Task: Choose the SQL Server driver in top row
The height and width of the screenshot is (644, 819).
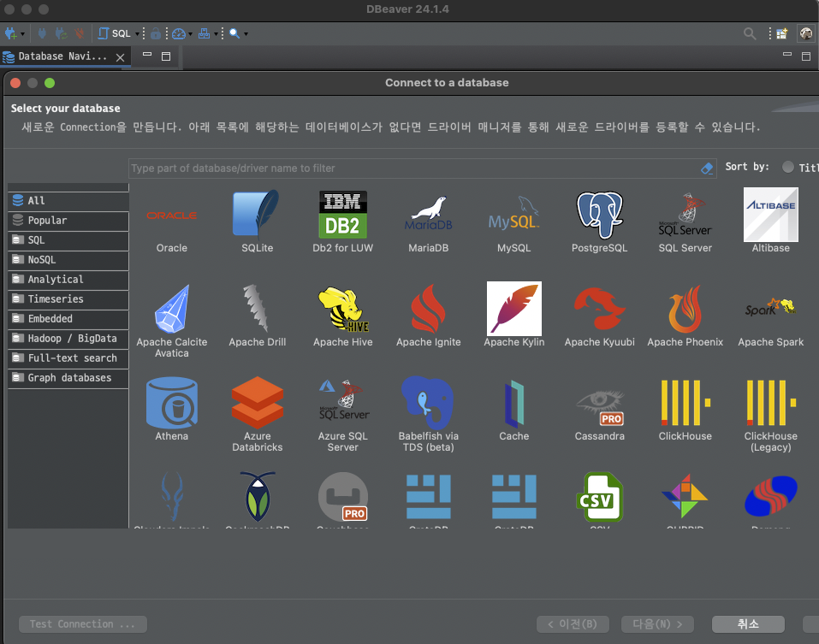Action: point(685,222)
